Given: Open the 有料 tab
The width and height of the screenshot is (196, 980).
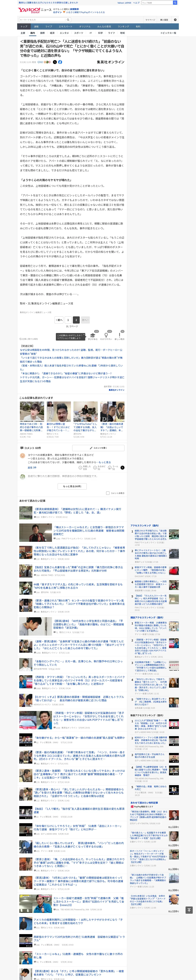Looking at the screenshot, I should pyautogui.click(x=138, y=27).
